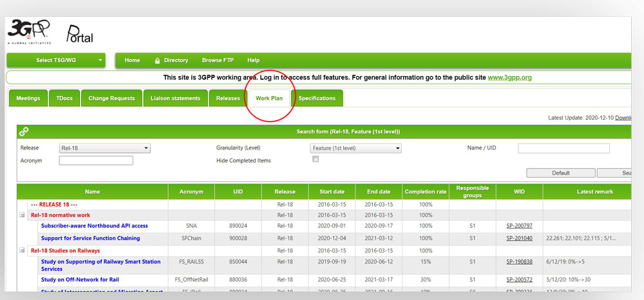
Task: Open Browse FTP in the navigation bar
Action: pyautogui.click(x=218, y=61)
